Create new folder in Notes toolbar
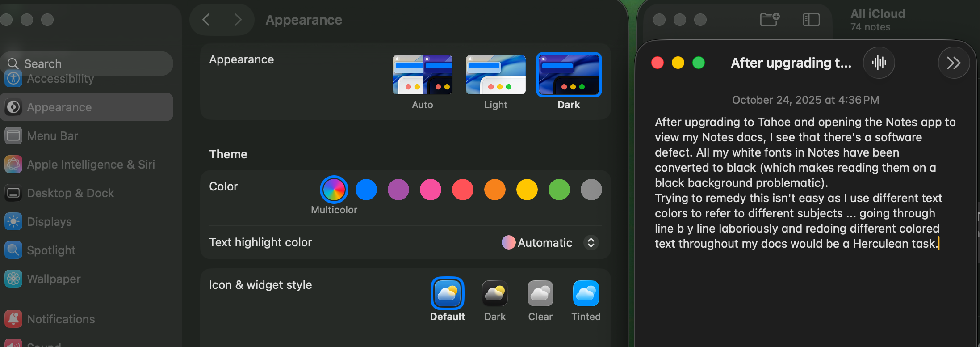Image resolution: width=980 pixels, height=347 pixels. point(770,20)
